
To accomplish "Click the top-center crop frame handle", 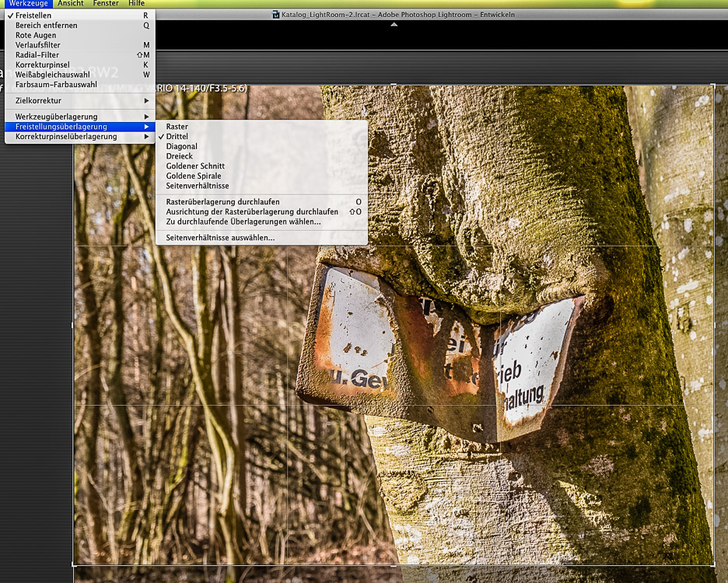I will coord(394,85).
